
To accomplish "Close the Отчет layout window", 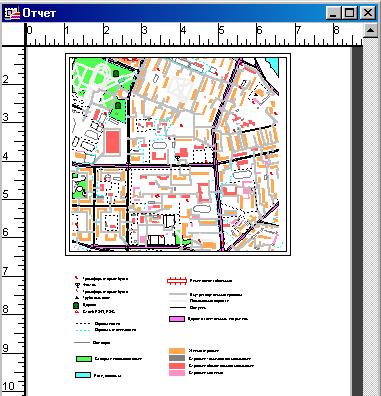I will [368, 13].
